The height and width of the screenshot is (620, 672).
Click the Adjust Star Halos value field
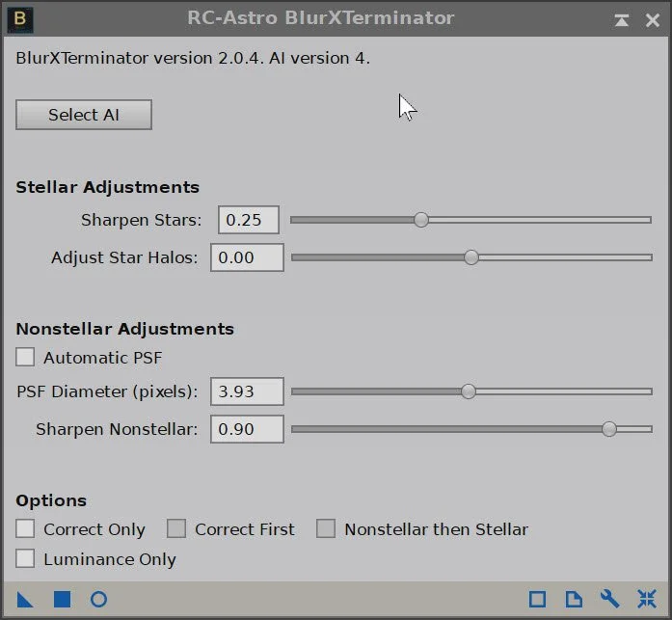click(247, 257)
